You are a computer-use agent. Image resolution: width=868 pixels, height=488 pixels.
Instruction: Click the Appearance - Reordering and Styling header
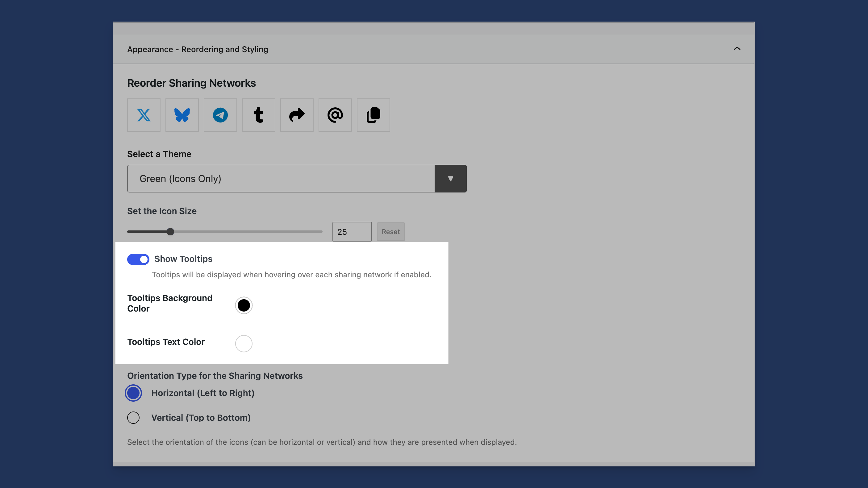click(198, 49)
